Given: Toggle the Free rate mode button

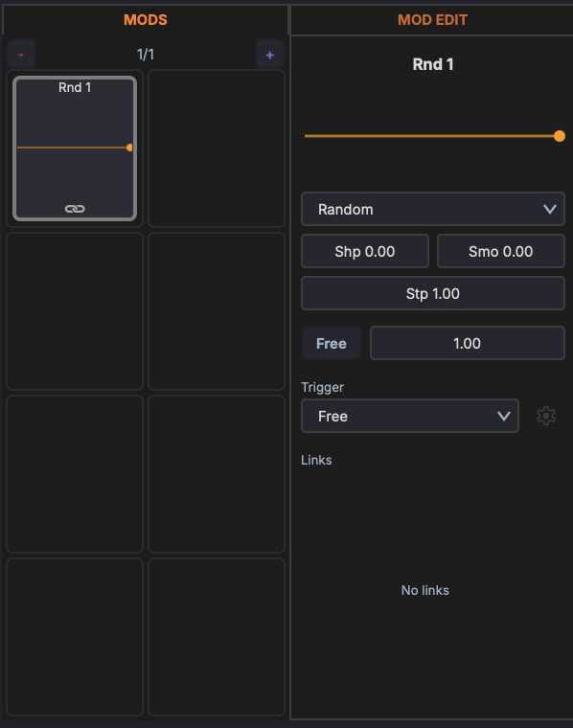Looking at the screenshot, I should coord(332,343).
